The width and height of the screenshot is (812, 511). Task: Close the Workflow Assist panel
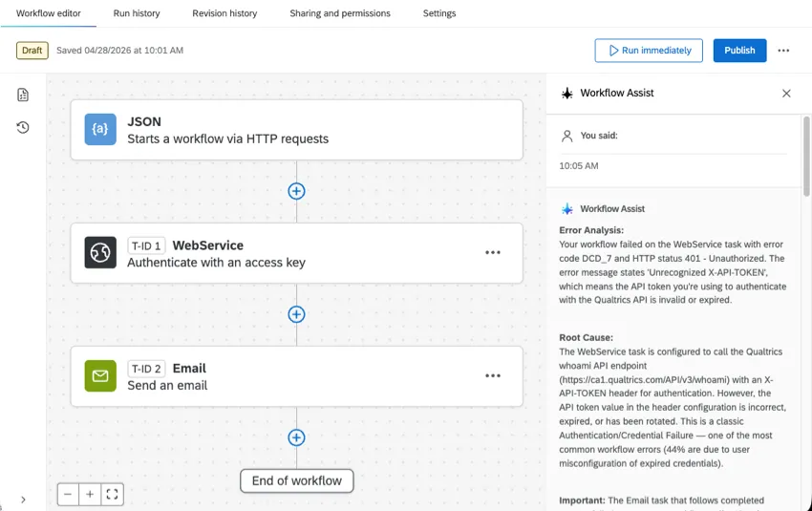pyautogui.click(x=786, y=94)
